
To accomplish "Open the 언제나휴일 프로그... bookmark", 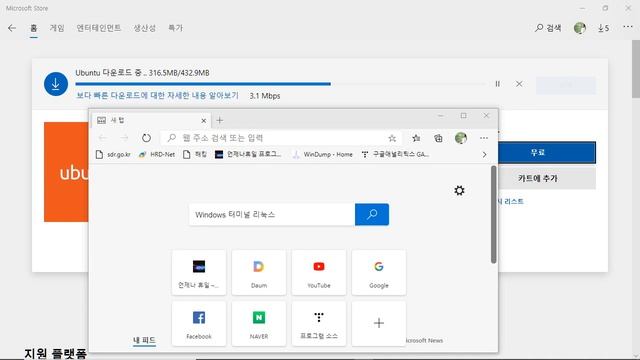I will pyautogui.click(x=248, y=154).
